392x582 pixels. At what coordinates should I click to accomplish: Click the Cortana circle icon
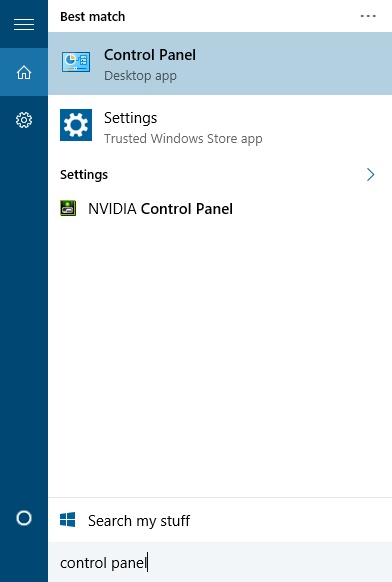click(24, 518)
